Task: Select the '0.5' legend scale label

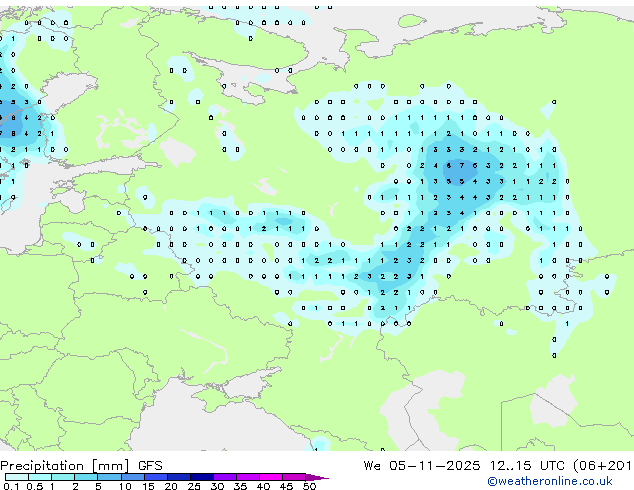Action: 34,486
